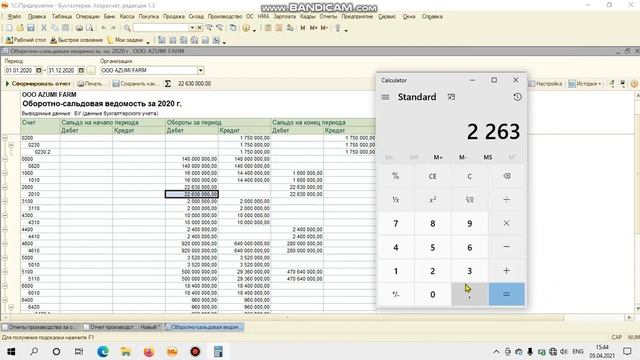Collapse the account 4600 group

(5, 244)
